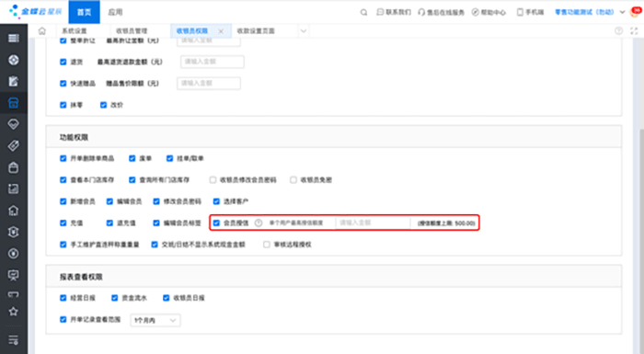The width and height of the screenshot is (644, 354).
Task: Toggle the 改价 checkbox
Action: [x=103, y=105]
